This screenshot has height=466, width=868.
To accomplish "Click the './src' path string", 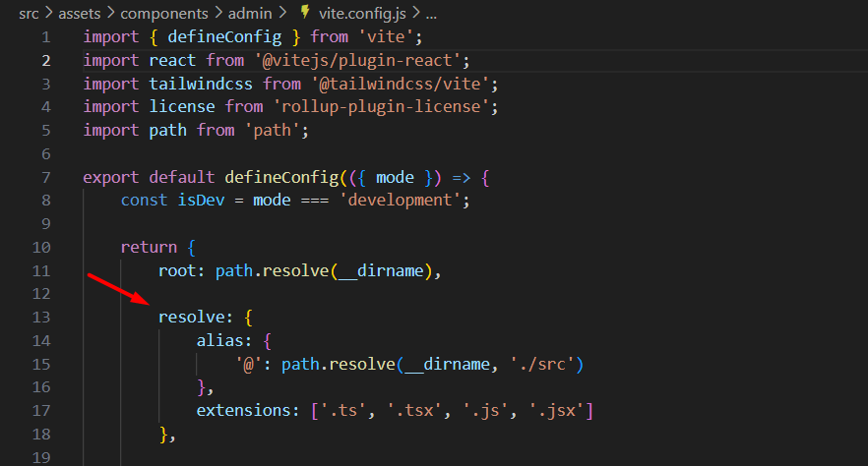I will (542, 365).
